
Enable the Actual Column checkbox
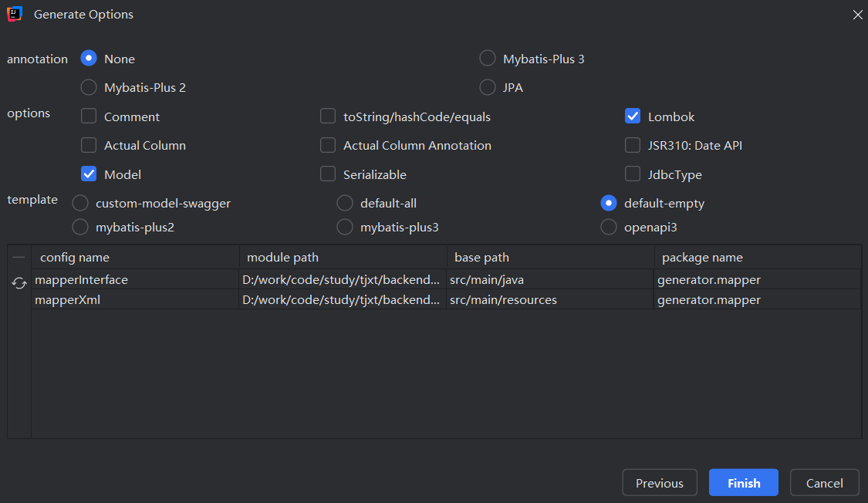(89, 145)
